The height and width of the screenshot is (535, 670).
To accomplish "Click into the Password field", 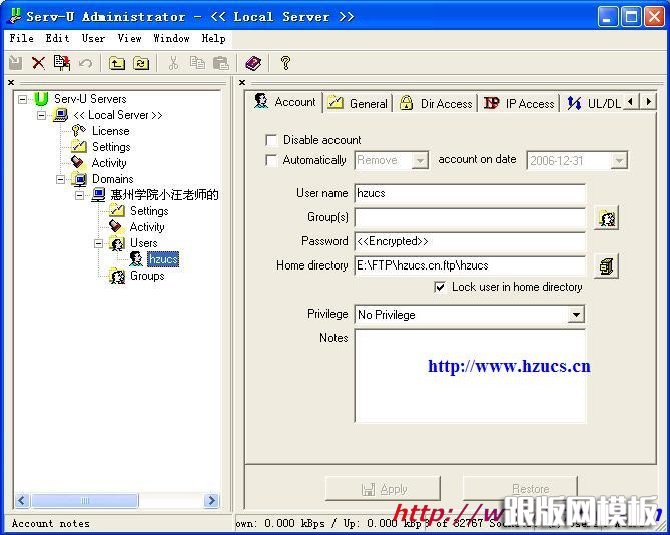I will click(x=470, y=241).
